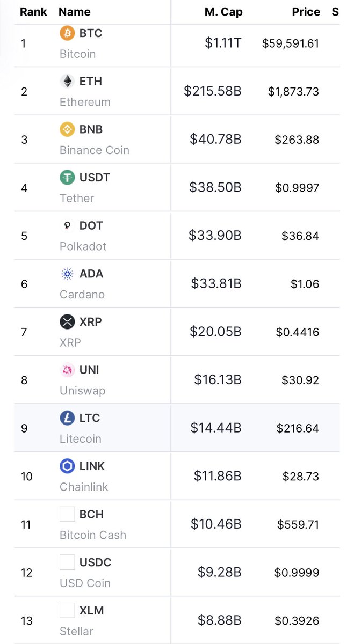Click the yellow Binance Coin BNB icon
Viewport: 354px width, 644px height.
67,129
